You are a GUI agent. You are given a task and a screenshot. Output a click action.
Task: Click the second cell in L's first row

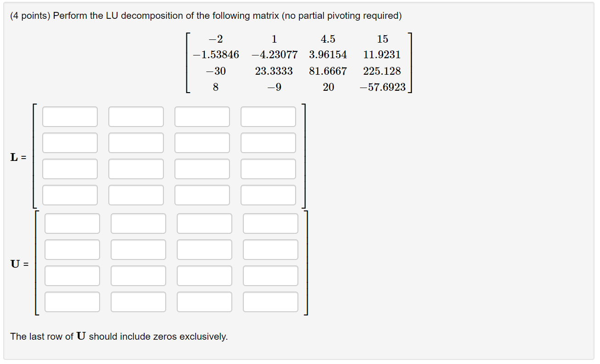pos(136,116)
